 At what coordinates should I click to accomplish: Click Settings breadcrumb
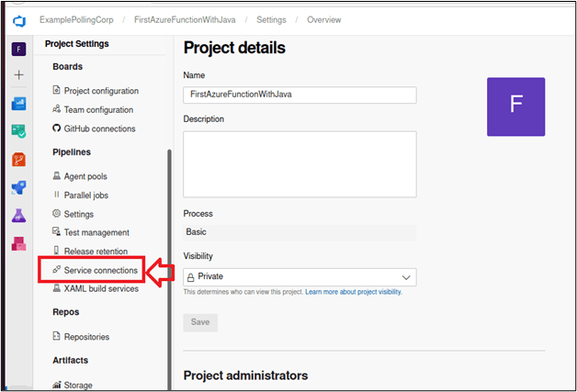(271, 20)
